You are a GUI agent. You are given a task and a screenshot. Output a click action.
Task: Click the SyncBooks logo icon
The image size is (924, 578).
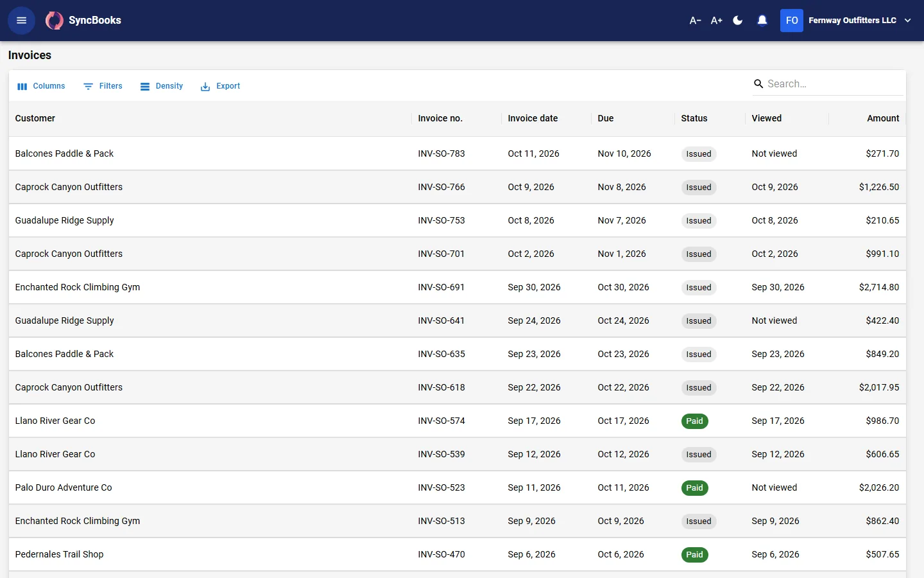pos(55,21)
